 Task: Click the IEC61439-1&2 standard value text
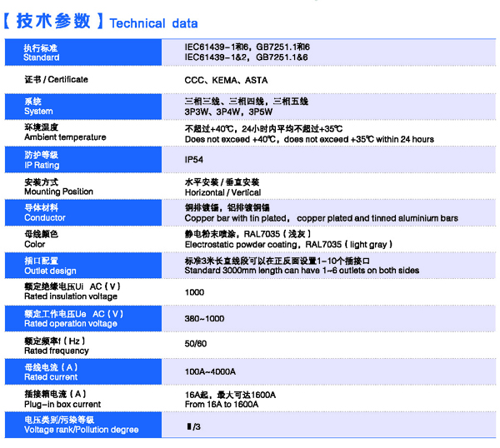(247, 58)
